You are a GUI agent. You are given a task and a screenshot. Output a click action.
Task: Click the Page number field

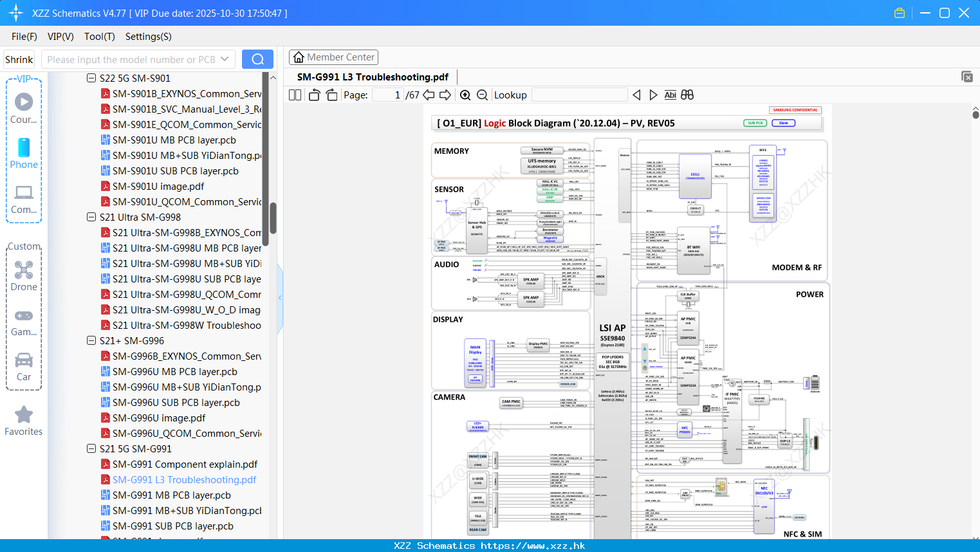(x=387, y=95)
